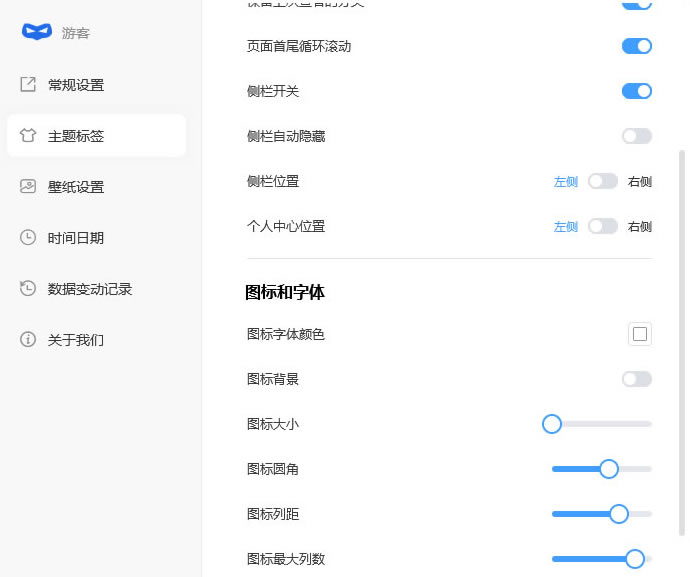Toggle 个人中心位置 switch
The width and height of the screenshot is (690, 577).
click(602, 226)
